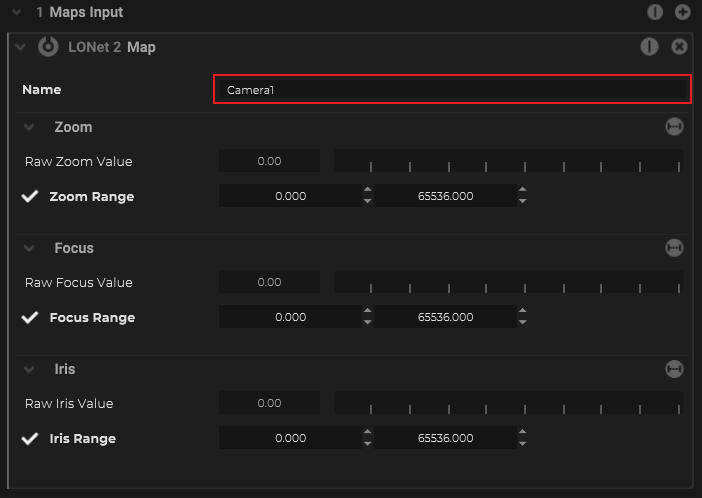Collapse the LONet 2 Map panel

(x=20, y=47)
